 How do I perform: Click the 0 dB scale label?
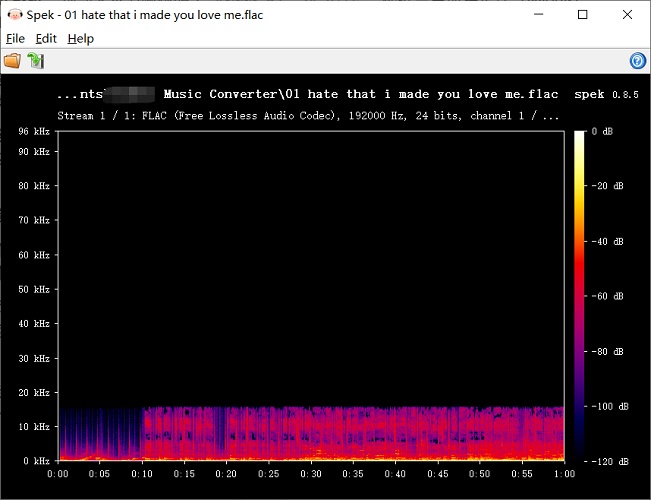(x=602, y=132)
